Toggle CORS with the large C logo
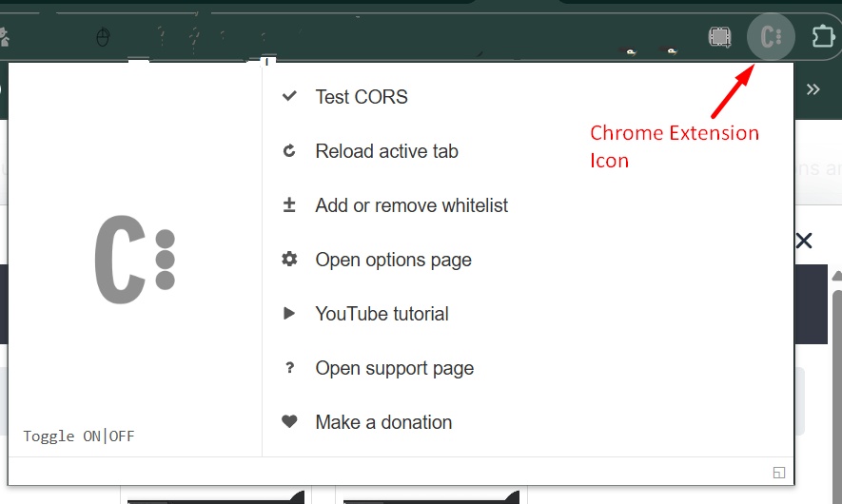 (135, 260)
